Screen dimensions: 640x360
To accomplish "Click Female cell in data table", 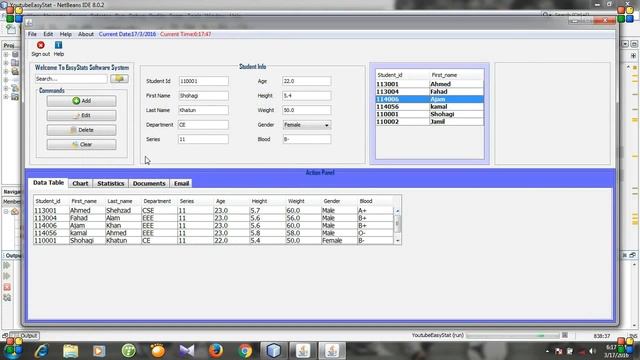I will coord(339,241).
